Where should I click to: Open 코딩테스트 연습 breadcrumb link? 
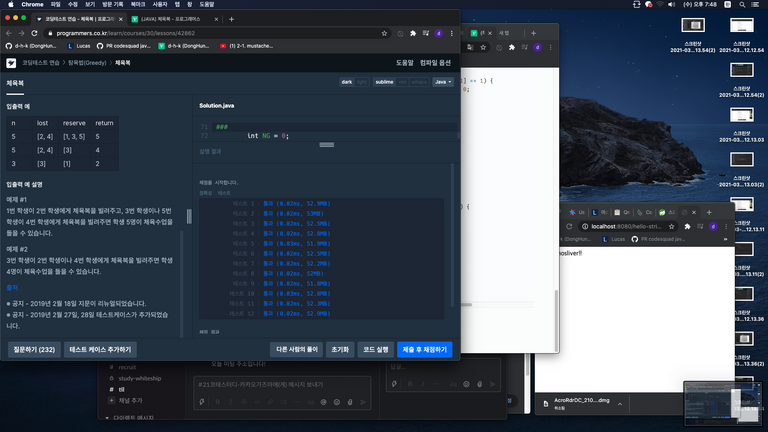tap(41, 63)
